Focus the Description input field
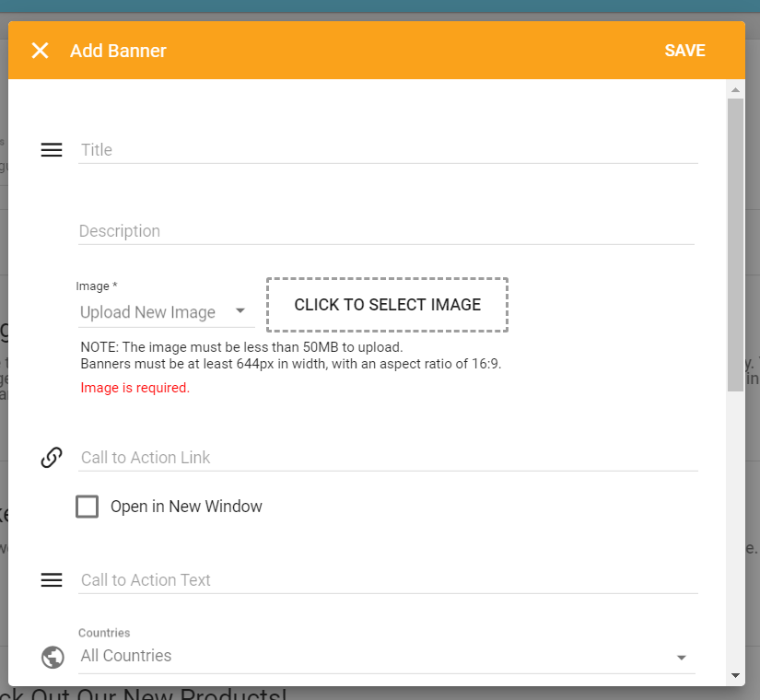760x700 pixels. point(387,231)
